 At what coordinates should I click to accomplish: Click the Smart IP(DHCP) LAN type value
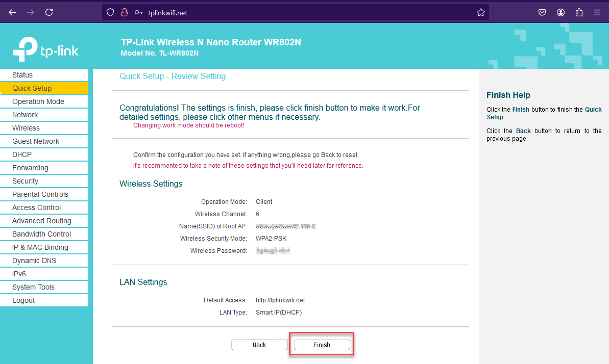(279, 313)
